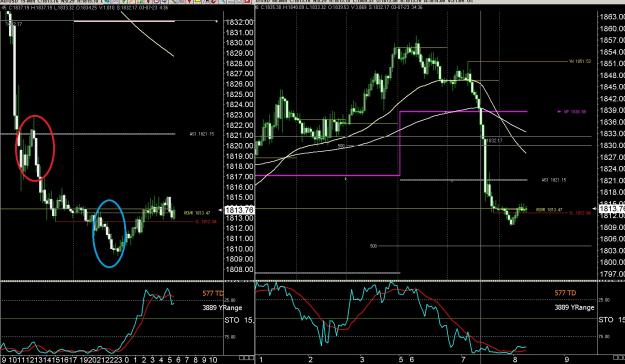Click the 1845 label on right chart price axis
This screenshot has height=364, width=625.
click(612, 87)
